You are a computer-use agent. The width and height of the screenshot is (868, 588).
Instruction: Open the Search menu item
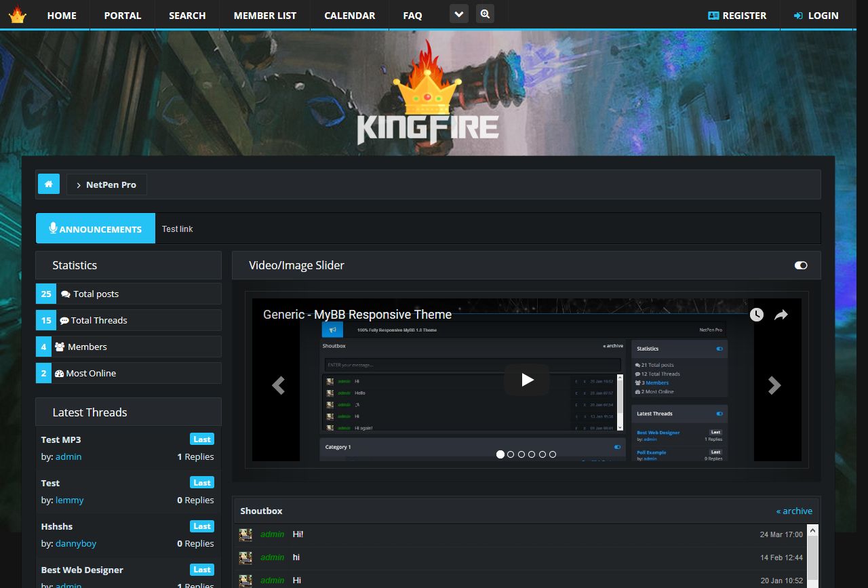[x=187, y=16]
